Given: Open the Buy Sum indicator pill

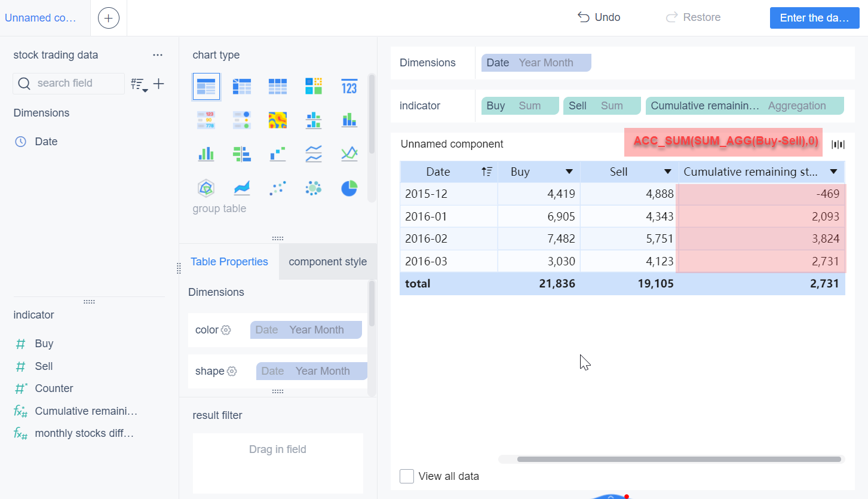Looking at the screenshot, I should [x=520, y=106].
